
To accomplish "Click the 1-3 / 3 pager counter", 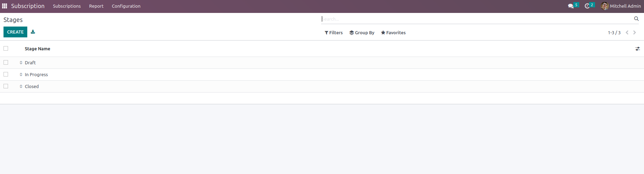I will click(x=614, y=32).
